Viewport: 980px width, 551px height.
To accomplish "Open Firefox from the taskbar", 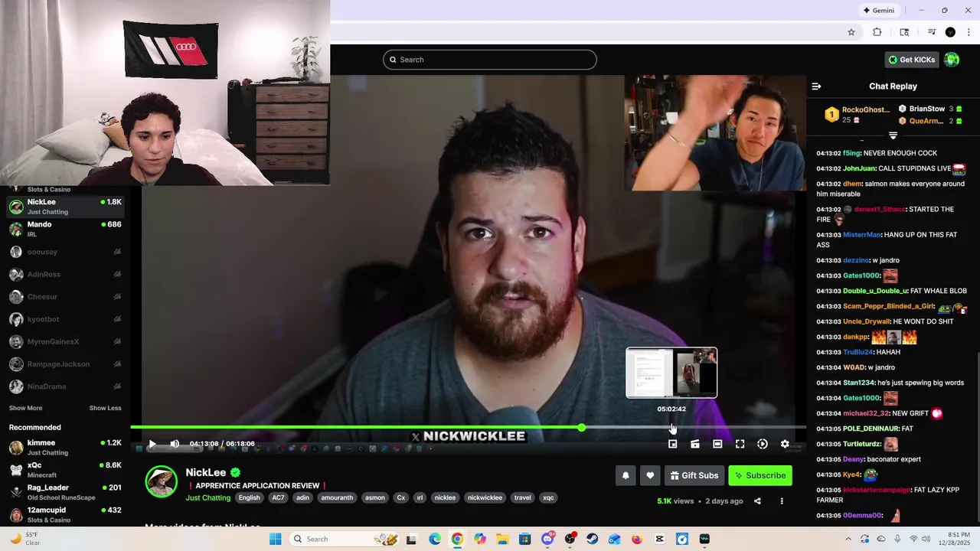I will [637, 539].
